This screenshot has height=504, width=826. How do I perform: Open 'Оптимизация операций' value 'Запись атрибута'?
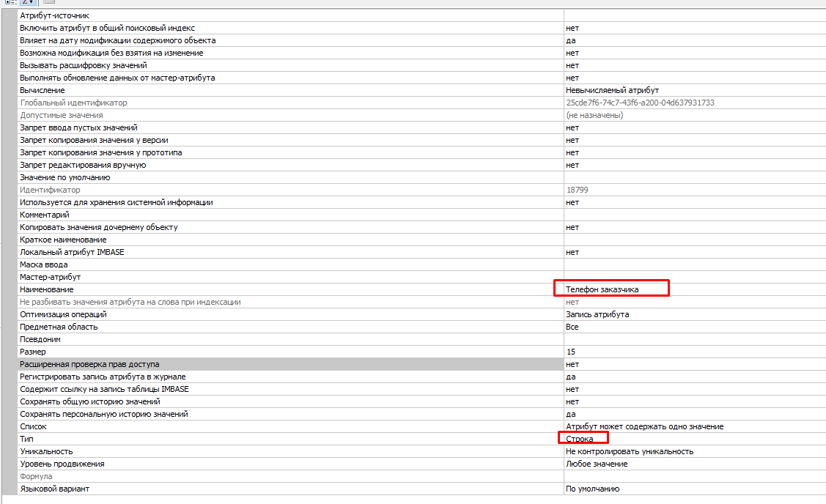pyautogui.click(x=597, y=315)
